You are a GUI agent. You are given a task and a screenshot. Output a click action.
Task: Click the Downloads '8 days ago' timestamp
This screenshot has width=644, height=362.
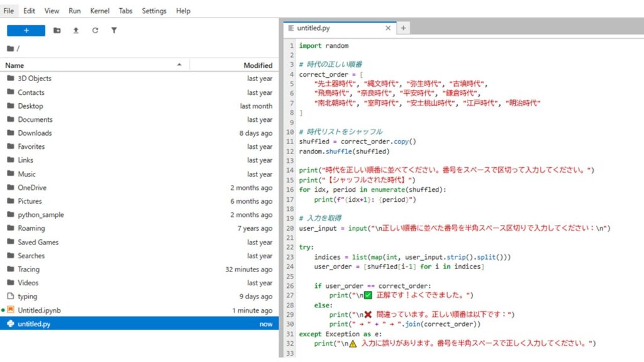click(x=255, y=133)
